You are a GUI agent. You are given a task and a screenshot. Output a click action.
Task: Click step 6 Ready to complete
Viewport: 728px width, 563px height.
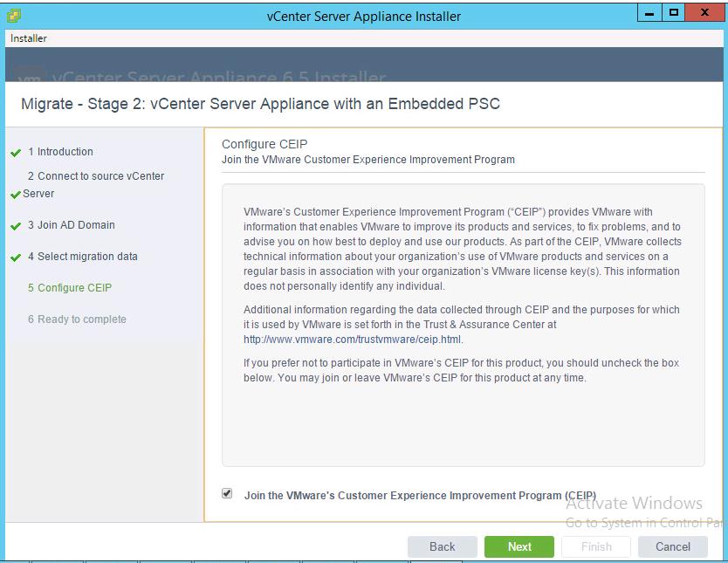pos(77,319)
